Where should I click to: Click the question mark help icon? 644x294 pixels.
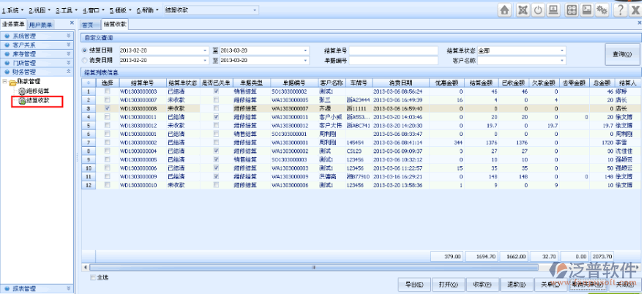click(x=621, y=10)
